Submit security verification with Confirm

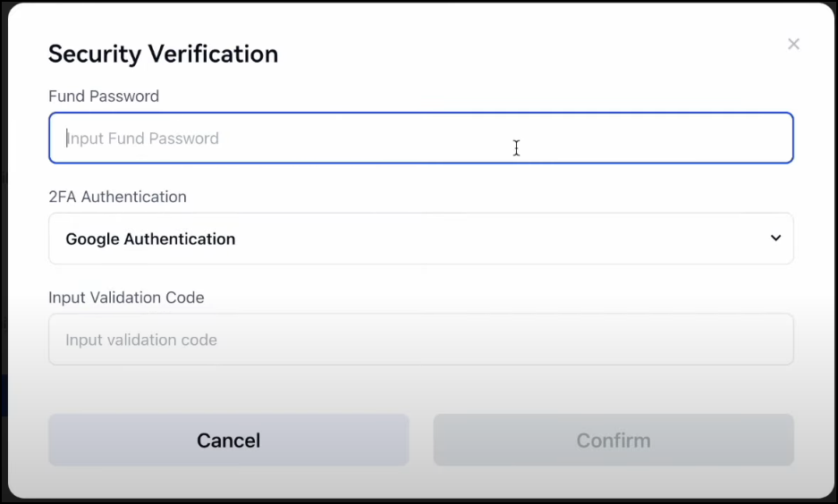(614, 440)
